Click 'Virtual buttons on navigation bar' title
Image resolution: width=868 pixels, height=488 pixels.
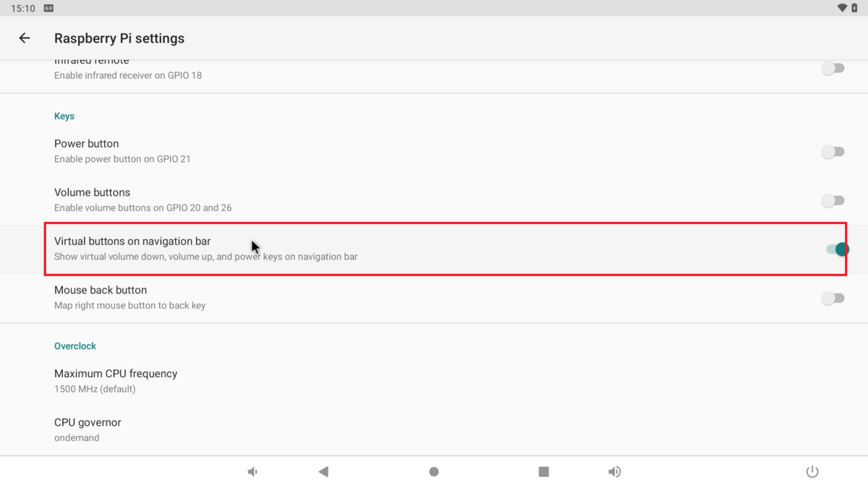coord(132,241)
